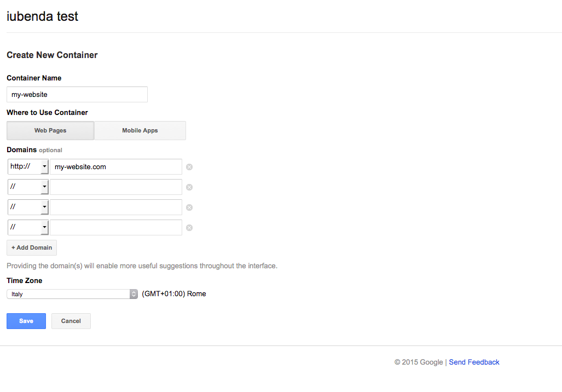Cancel container creation
This screenshot has width=562, height=392.
71,321
